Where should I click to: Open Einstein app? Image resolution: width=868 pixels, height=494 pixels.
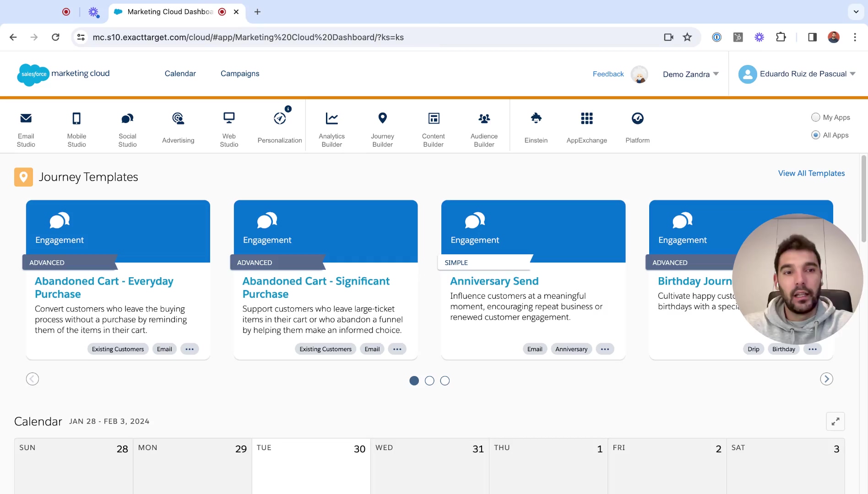[536, 128]
